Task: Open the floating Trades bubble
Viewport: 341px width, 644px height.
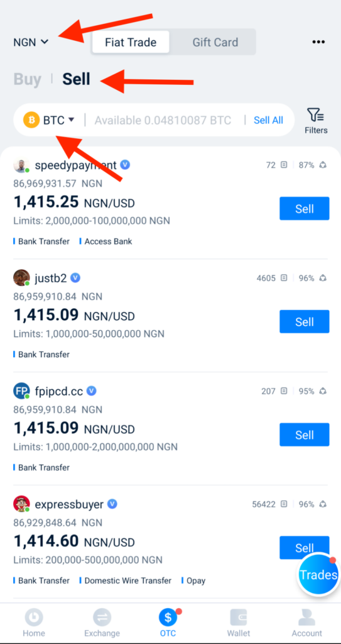Action: tap(318, 575)
